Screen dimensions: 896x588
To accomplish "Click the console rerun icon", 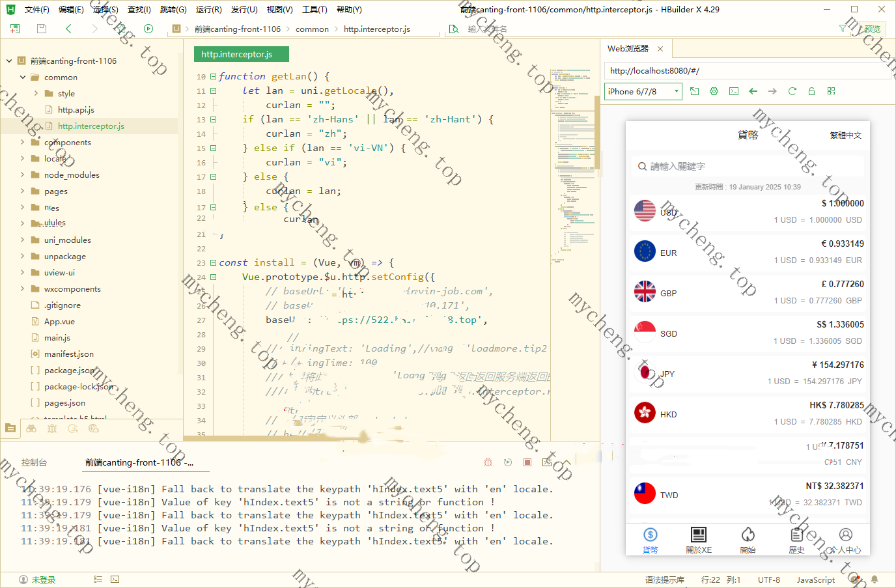I will 508,462.
